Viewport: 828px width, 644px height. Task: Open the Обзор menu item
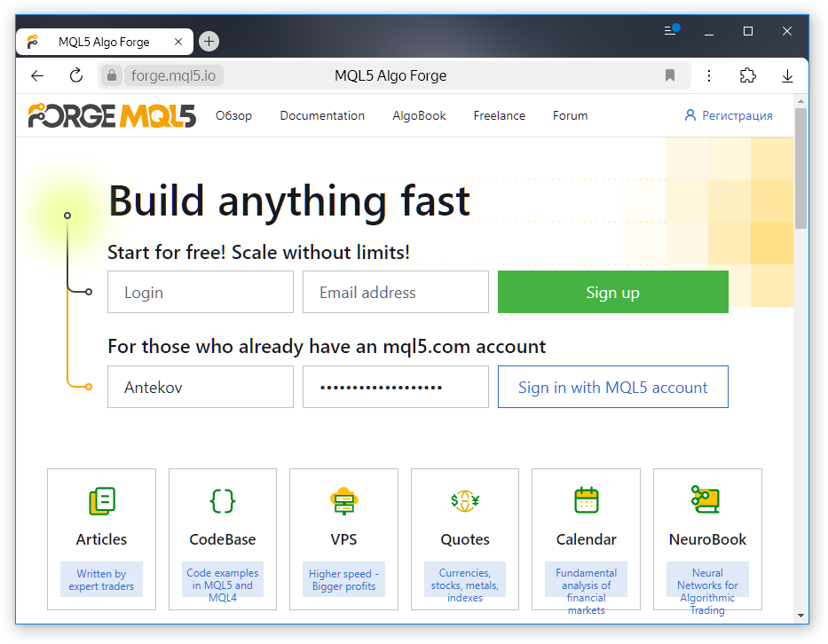[x=233, y=115]
